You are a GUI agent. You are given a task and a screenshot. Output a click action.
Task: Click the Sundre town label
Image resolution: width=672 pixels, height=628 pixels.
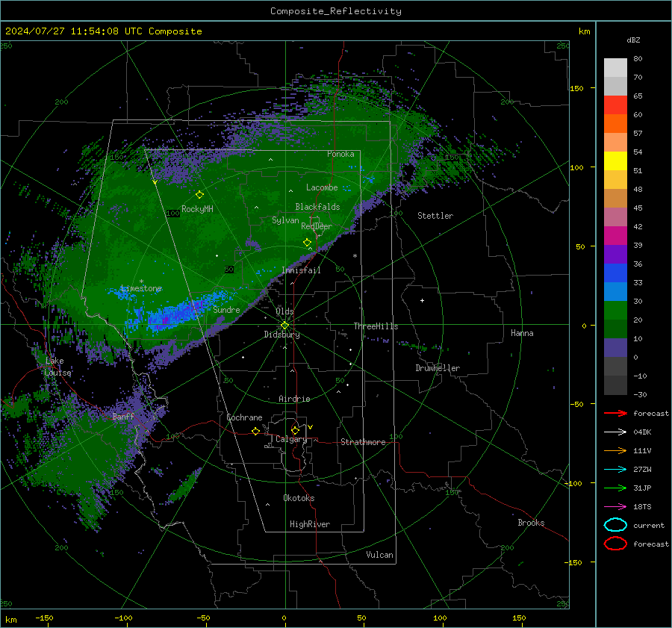[x=226, y=309]
